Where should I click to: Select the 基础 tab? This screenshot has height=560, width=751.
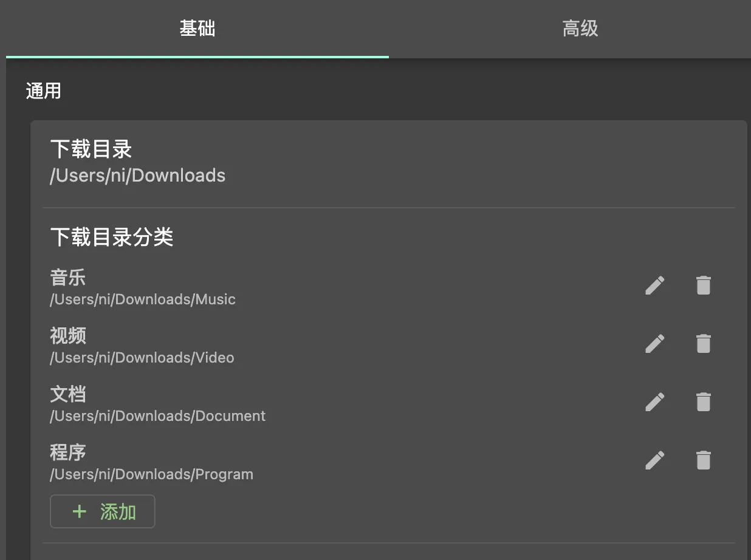(x=196, y=28)
